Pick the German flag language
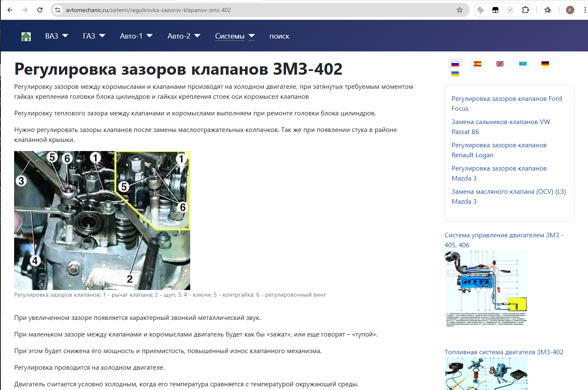This screenshot has width=588, height=390. pos(545,64)
